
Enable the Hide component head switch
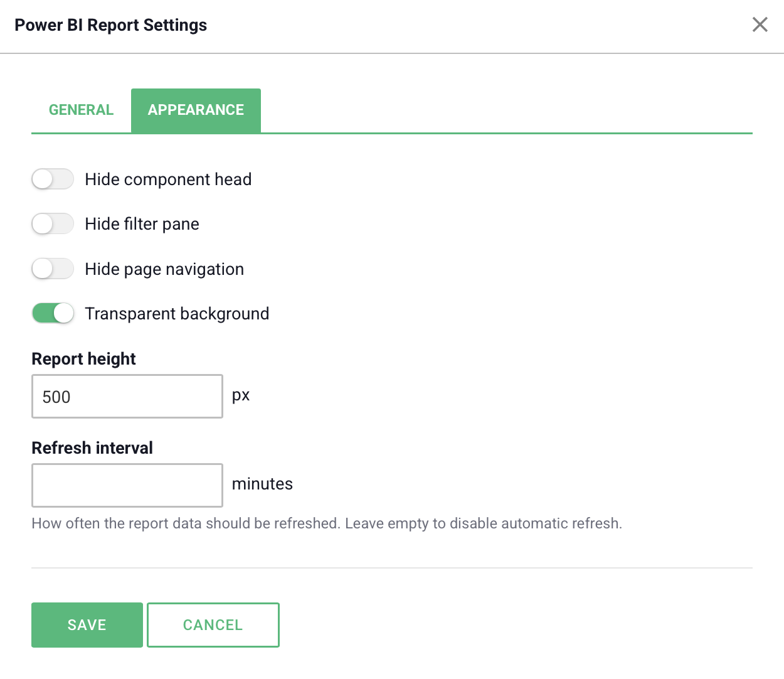point(53,179)
